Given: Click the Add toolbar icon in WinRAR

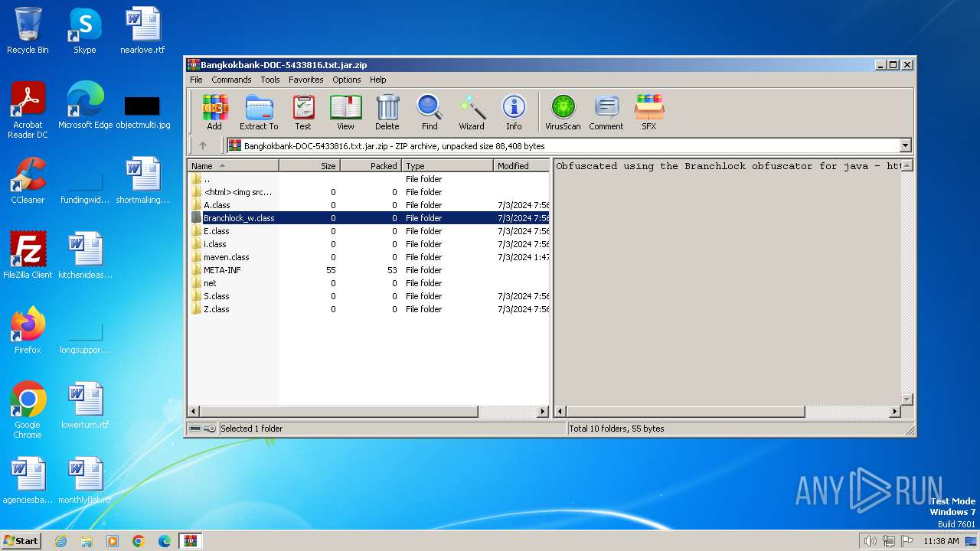Looking at the screenshot, I should (x=214, y=112).
